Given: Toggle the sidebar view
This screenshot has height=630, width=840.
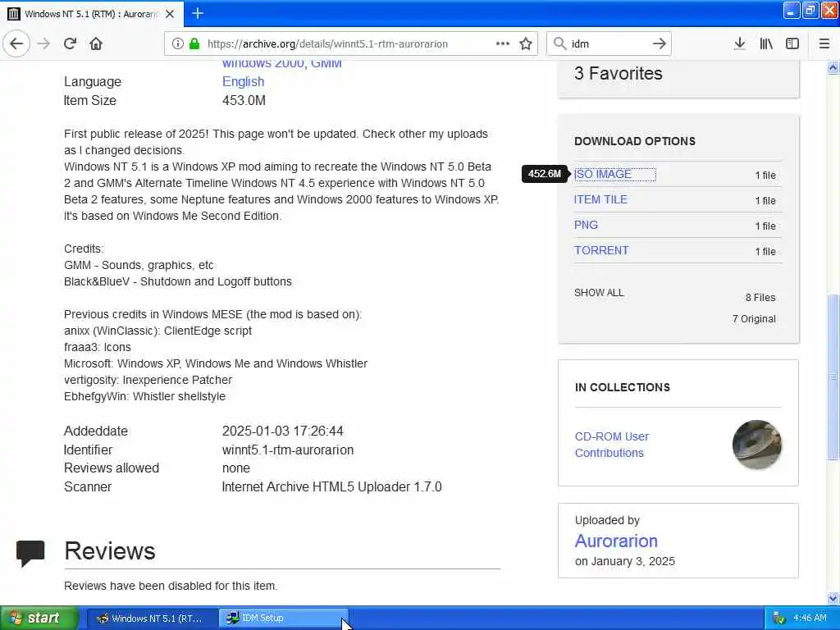Looking at the screenshot, I should 792,43.
